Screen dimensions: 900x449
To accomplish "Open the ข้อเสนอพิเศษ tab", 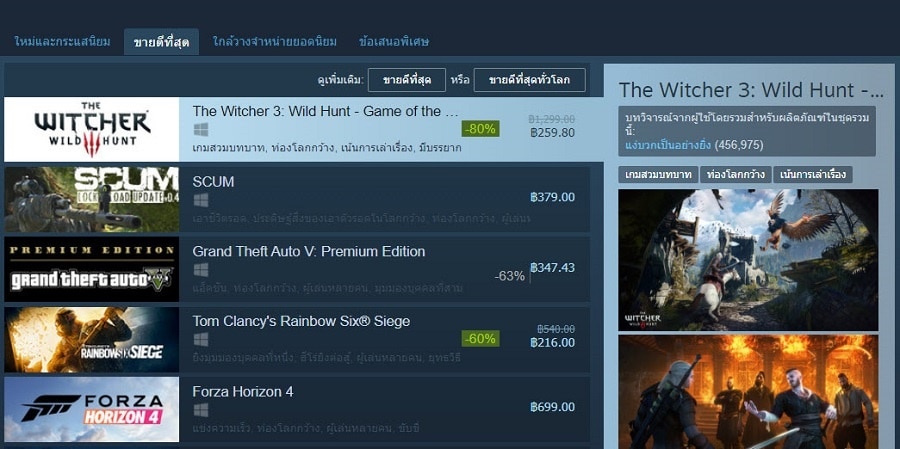I will click(394, 42).
